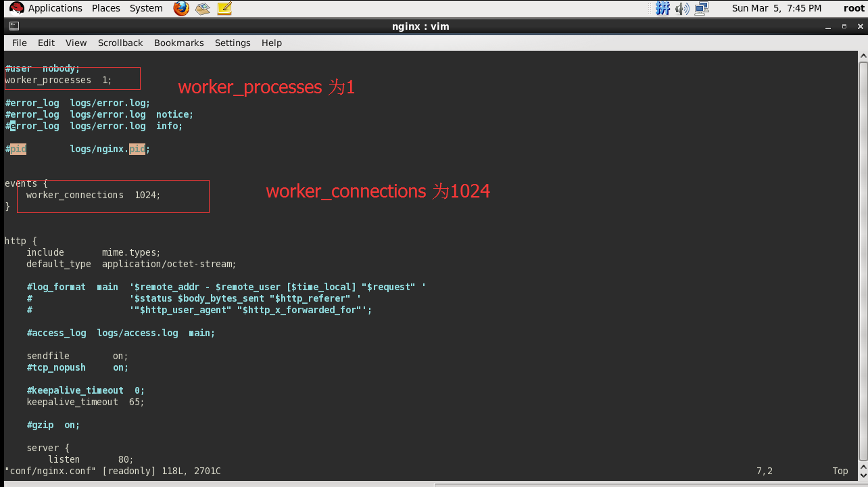
Task: Click '#error_log logs/error.log;' line
Action: click(78, 103)
